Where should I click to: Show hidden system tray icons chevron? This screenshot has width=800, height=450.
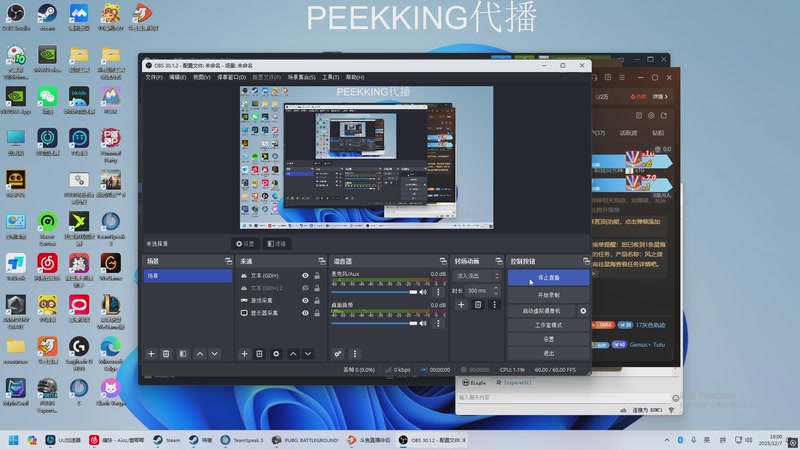667,440
